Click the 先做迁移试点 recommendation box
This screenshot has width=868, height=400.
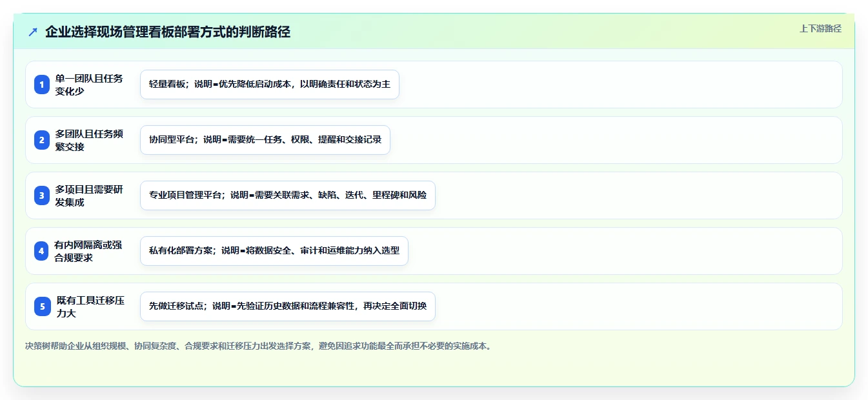point(288,306)
